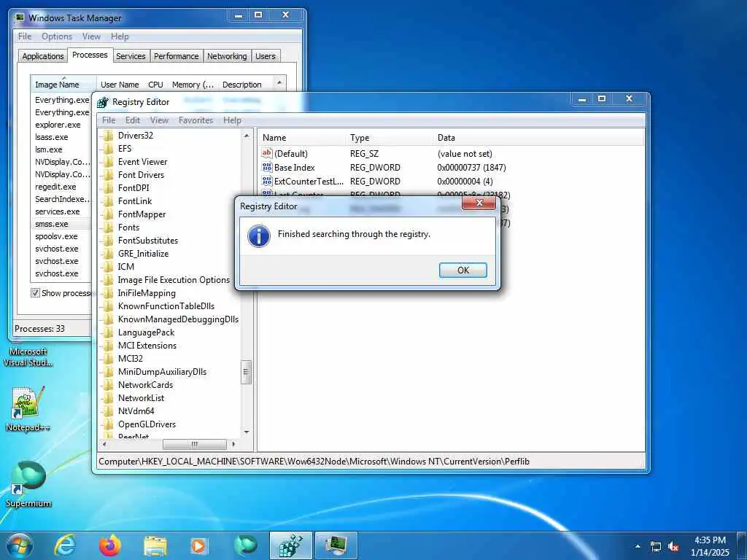Screen dimensions: 747x560
Task: Select the spoolsv.exe process
Action: click(x=56, y=236)
